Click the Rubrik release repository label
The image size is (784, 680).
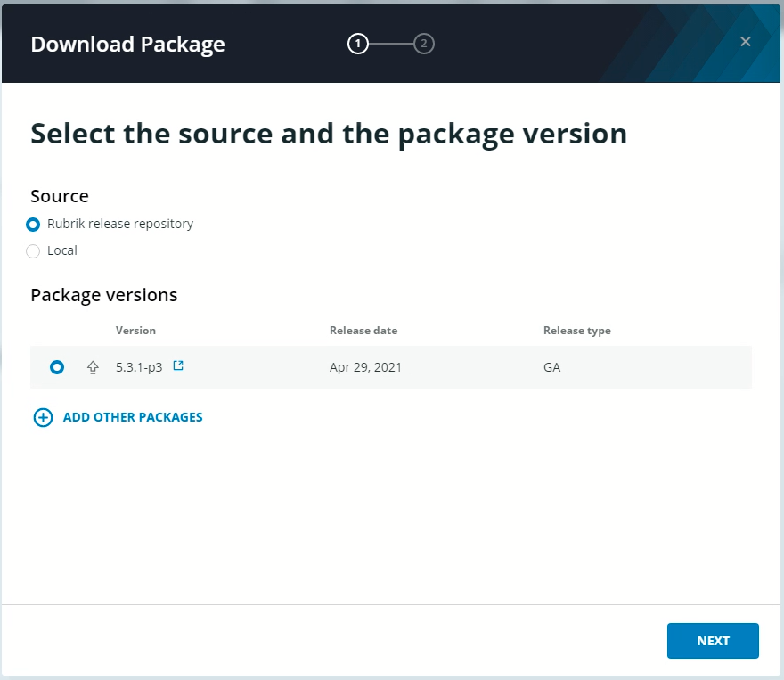pyautogui.click(x=120, y=224)
